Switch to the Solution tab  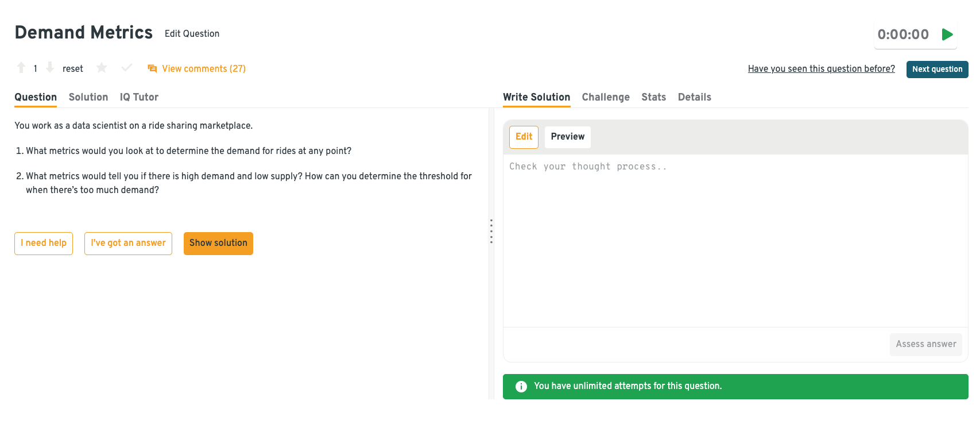coord(88,97)
